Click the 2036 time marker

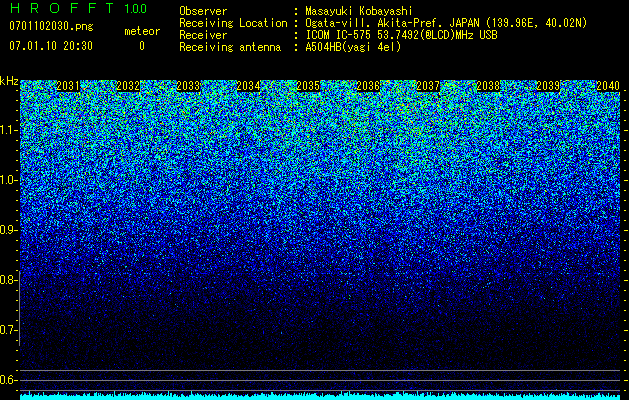[368, 86]
